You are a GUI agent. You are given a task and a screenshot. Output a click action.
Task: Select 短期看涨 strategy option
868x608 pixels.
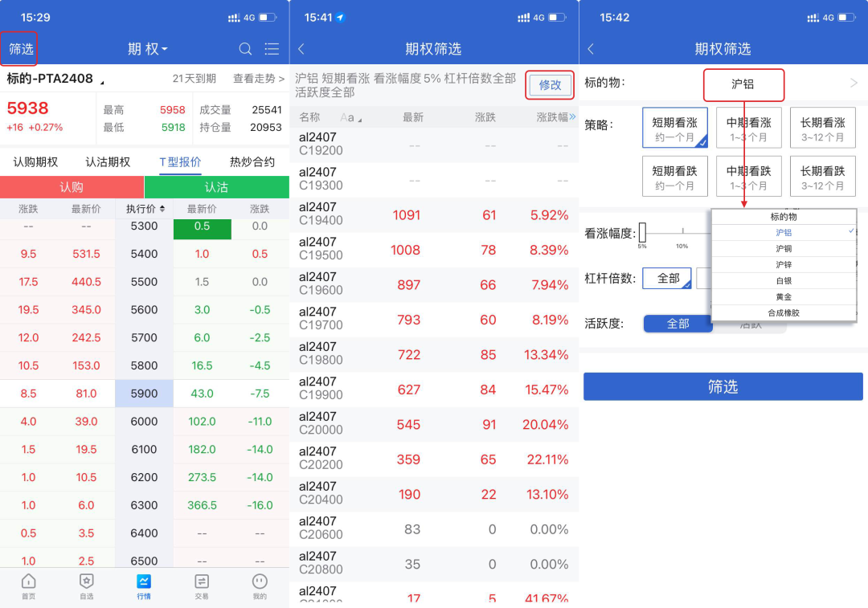tap(674, 128)
